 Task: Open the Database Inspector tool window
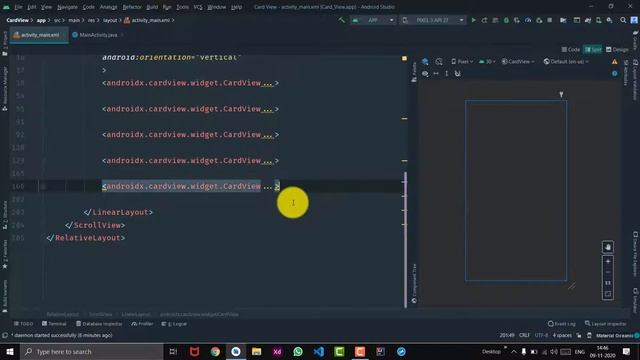click(99, 324)
